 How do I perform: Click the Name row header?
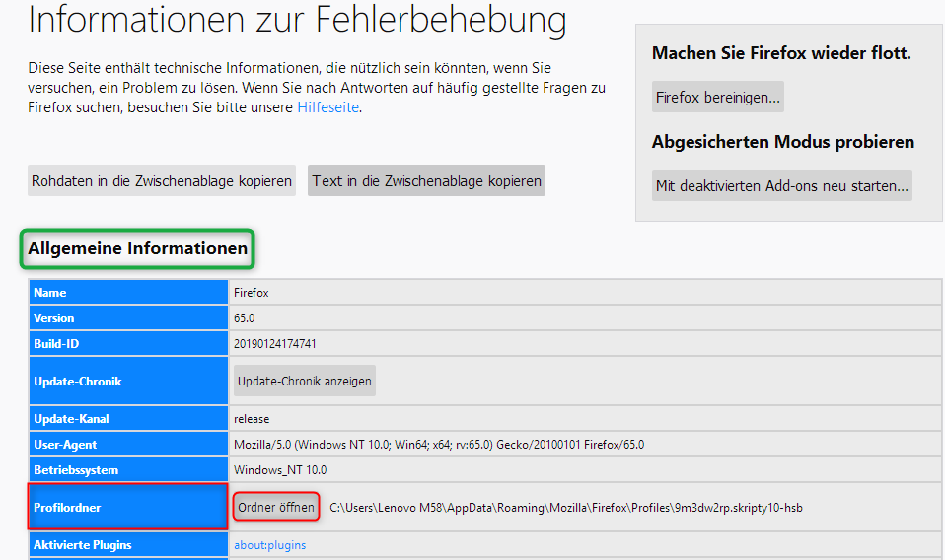(128, 292)
